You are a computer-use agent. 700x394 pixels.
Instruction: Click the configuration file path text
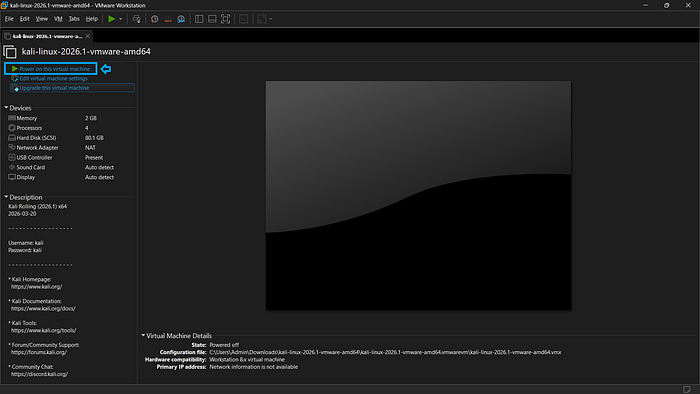[385, 352]
